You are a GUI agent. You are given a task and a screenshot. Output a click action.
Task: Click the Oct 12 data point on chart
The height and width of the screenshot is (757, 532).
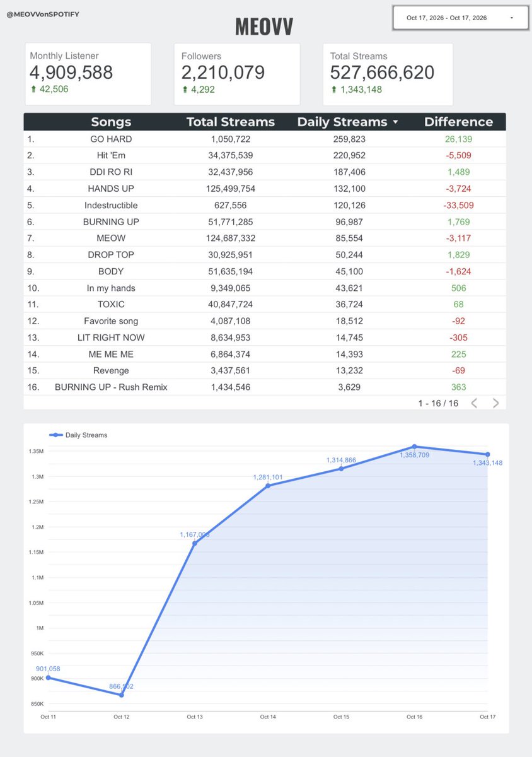click(x=121, y=695)
